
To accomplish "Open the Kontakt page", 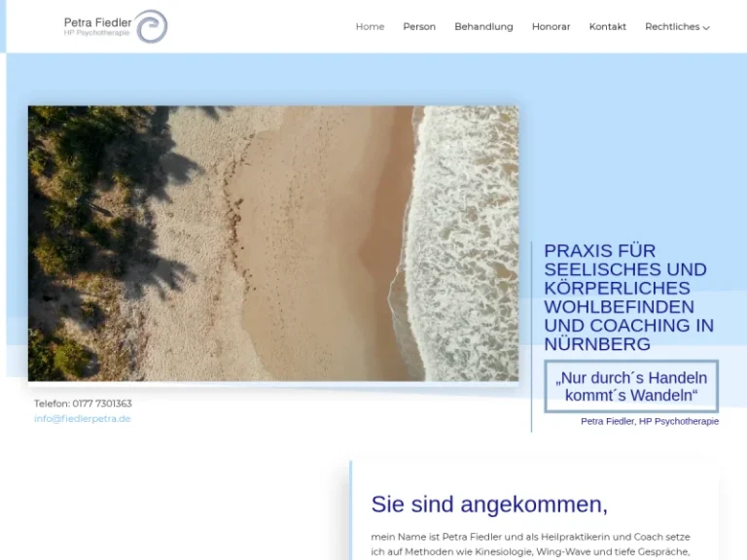I will pyautogui.click(x=607, y=26).
